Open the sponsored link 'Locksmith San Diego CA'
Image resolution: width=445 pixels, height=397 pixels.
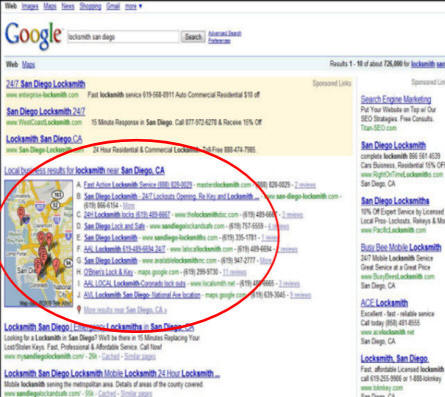point(44,139)
